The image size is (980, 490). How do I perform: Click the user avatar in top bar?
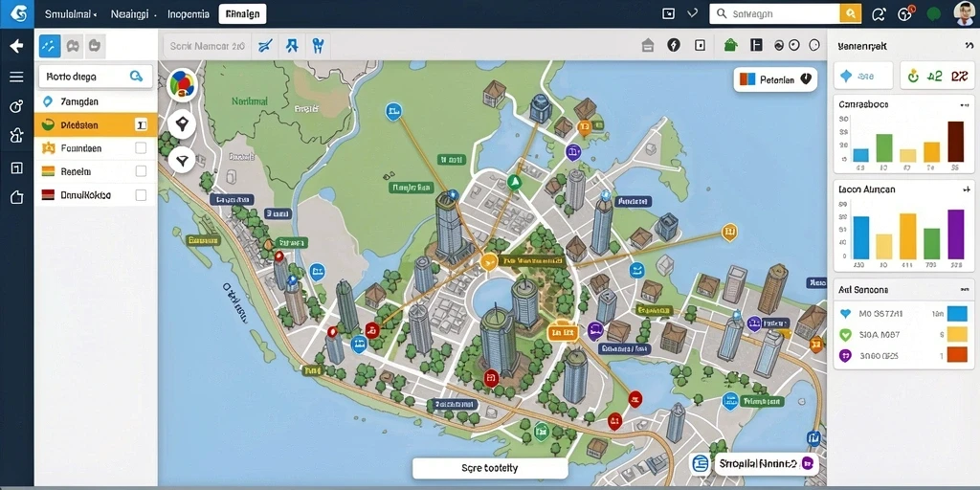[965, 13]
